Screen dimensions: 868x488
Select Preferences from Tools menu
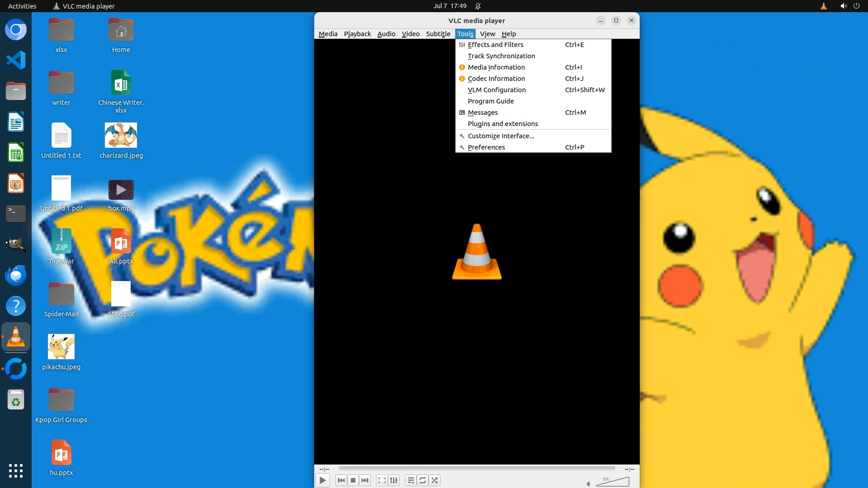pyautogui.click(x=486, y=147)
